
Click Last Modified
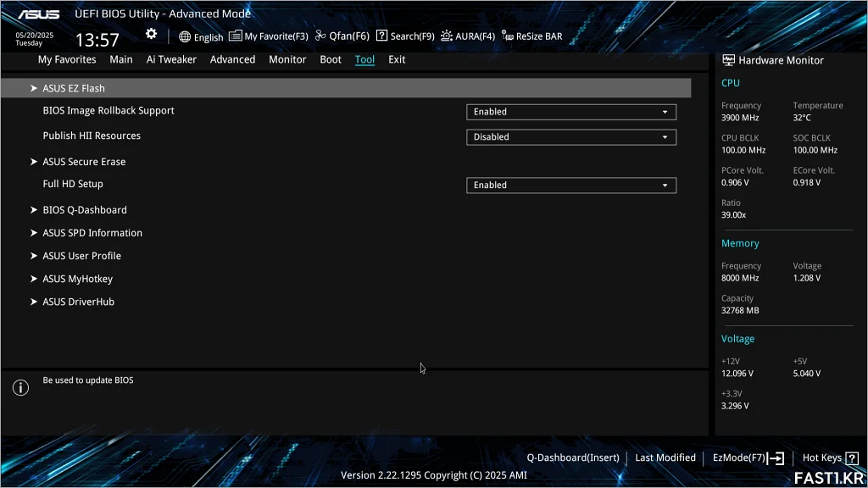click(x=665, y=457)
